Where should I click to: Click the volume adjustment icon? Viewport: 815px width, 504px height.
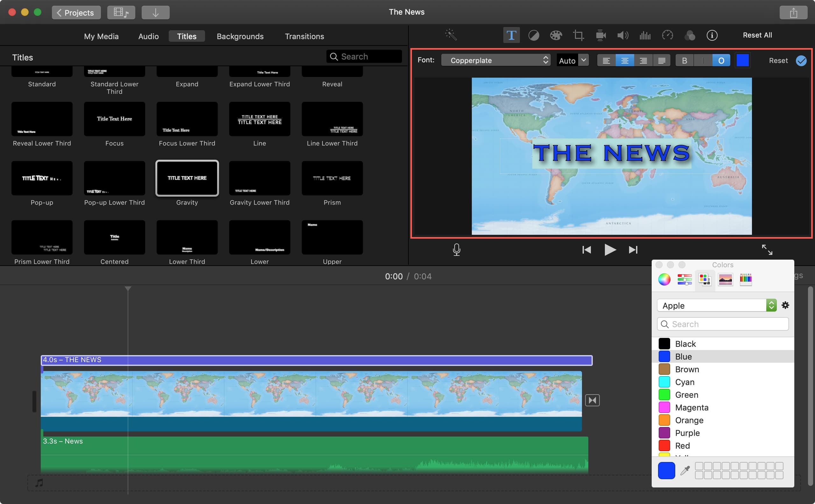[x=622, y=35]
